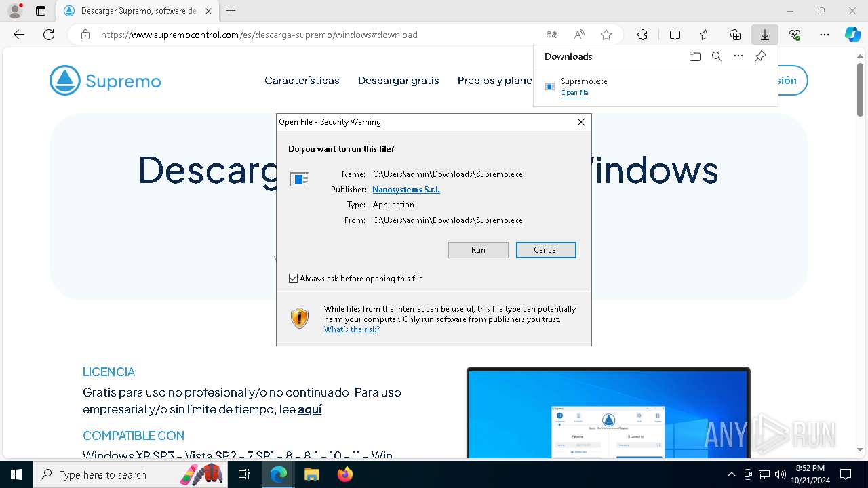Open What's the risk? link
The image size is (868, 488).
tap(352, 329)
